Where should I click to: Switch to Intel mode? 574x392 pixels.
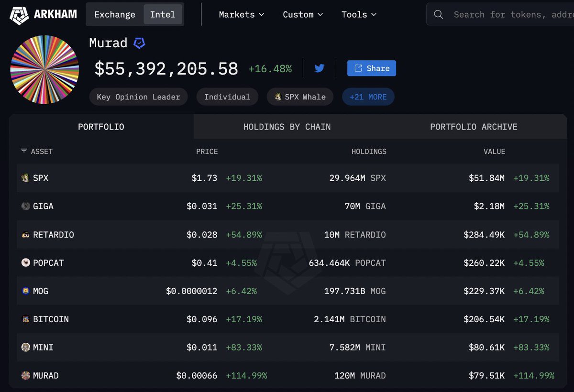(163, 14)
